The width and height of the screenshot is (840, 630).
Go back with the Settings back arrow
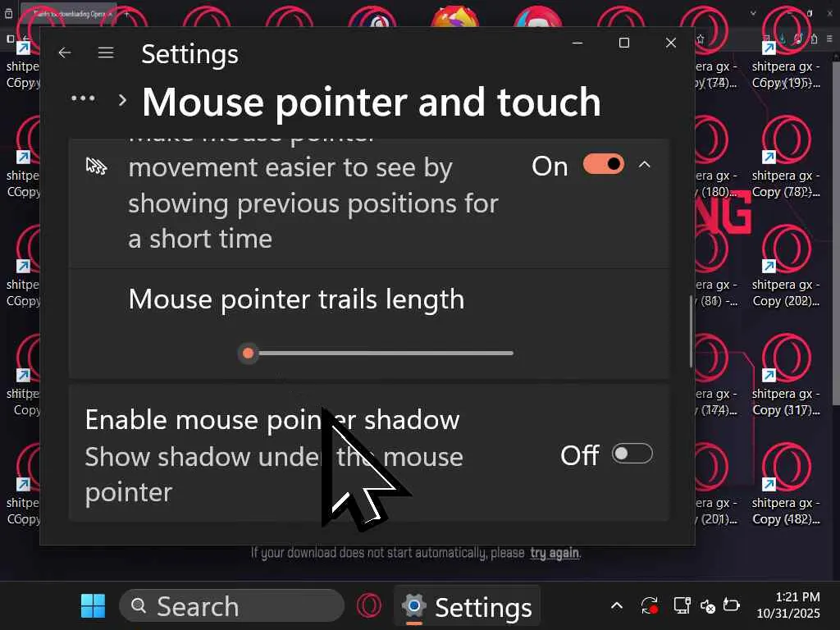[x=65, y=53]
